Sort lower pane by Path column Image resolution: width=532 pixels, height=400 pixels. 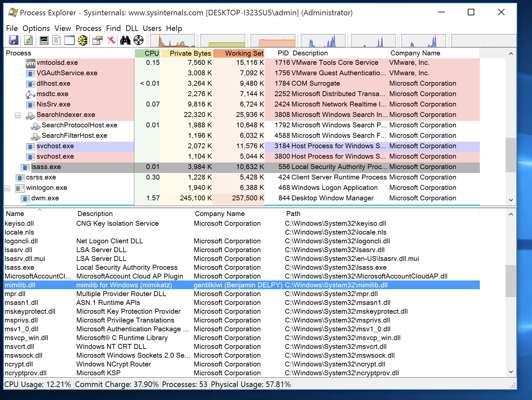[293, 214]
